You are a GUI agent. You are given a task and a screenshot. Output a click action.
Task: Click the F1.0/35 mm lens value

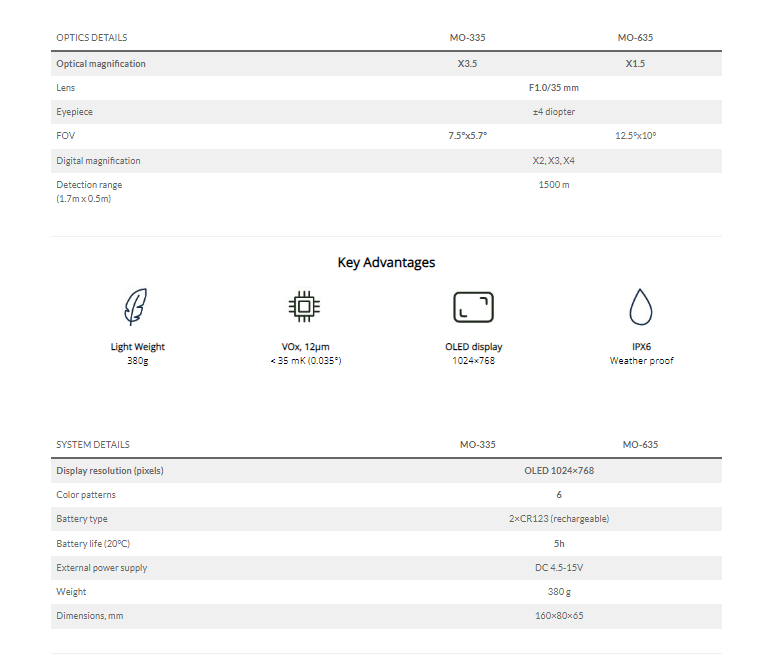coord(554,88)
